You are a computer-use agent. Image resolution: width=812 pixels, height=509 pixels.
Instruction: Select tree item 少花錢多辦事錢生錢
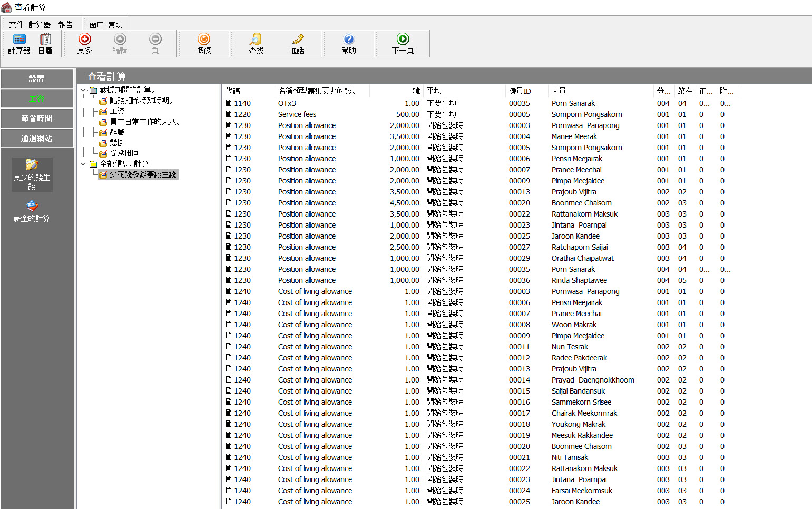[143, 174]
